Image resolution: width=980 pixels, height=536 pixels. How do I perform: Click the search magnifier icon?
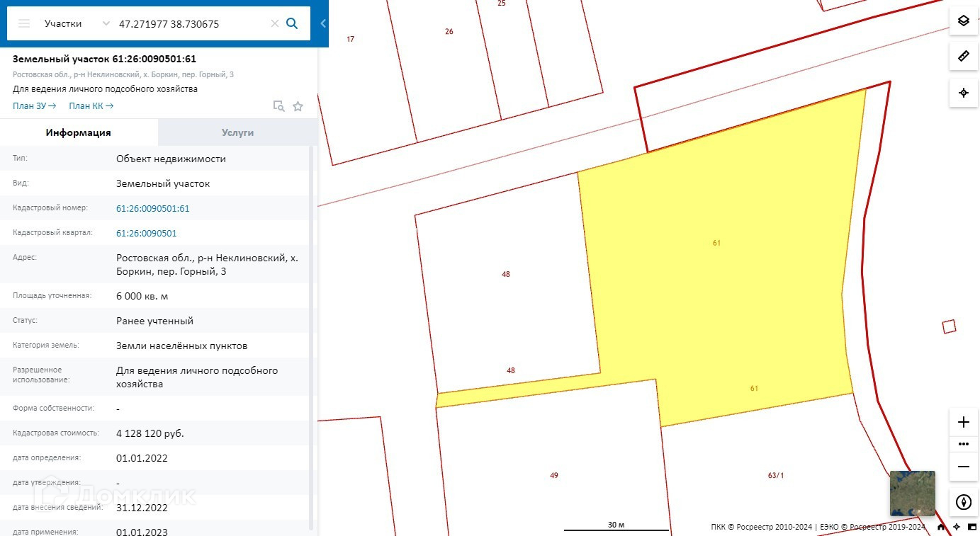click(x=292, y=23)
